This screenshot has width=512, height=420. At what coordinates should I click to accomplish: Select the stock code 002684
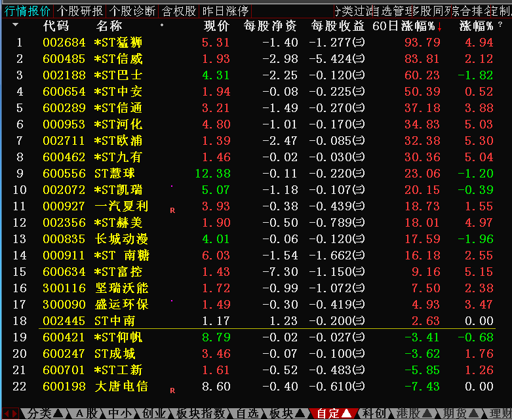[x=64, y=43]
